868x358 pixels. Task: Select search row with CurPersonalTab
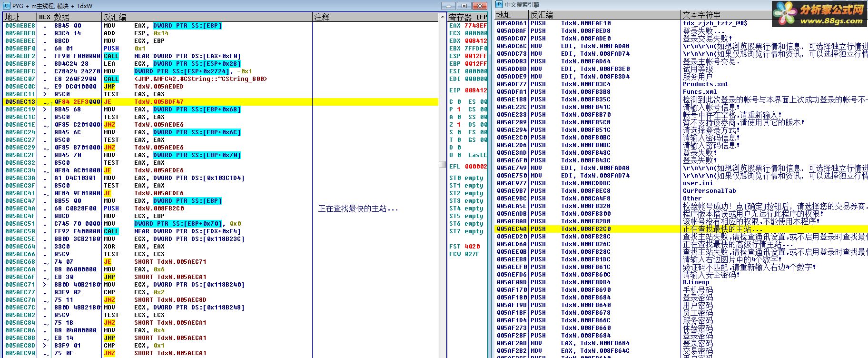(681, 191)
